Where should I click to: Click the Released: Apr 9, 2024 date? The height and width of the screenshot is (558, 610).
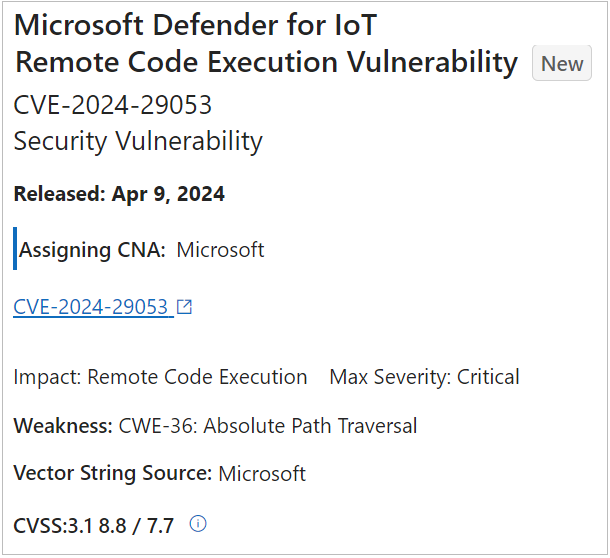coord(119,193)
